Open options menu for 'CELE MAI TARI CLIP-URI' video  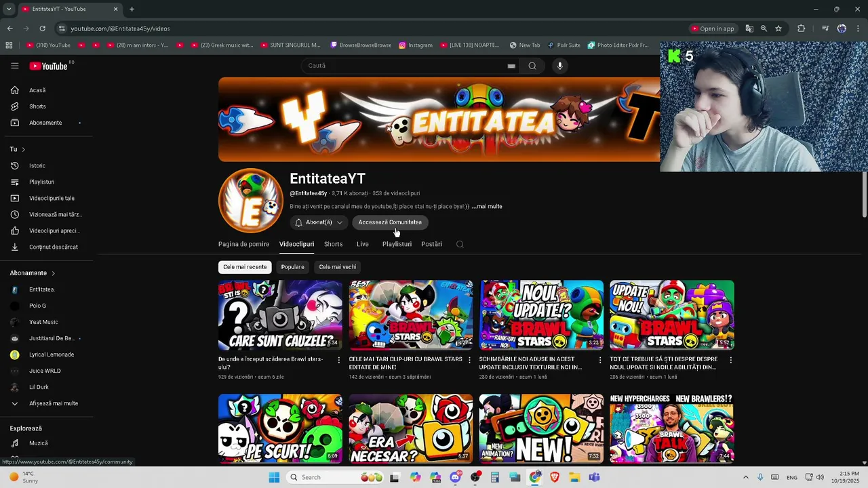pyautogui.click(x=469, y=360)
